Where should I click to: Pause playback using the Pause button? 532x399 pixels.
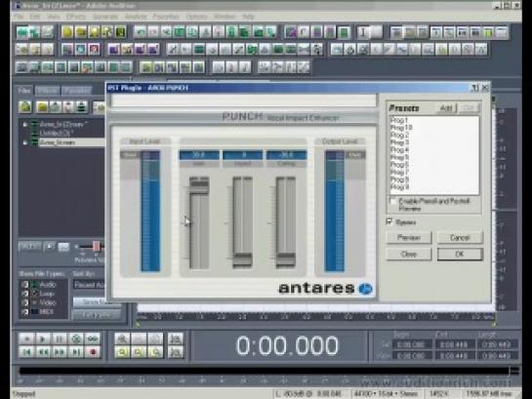click(59, 339)
